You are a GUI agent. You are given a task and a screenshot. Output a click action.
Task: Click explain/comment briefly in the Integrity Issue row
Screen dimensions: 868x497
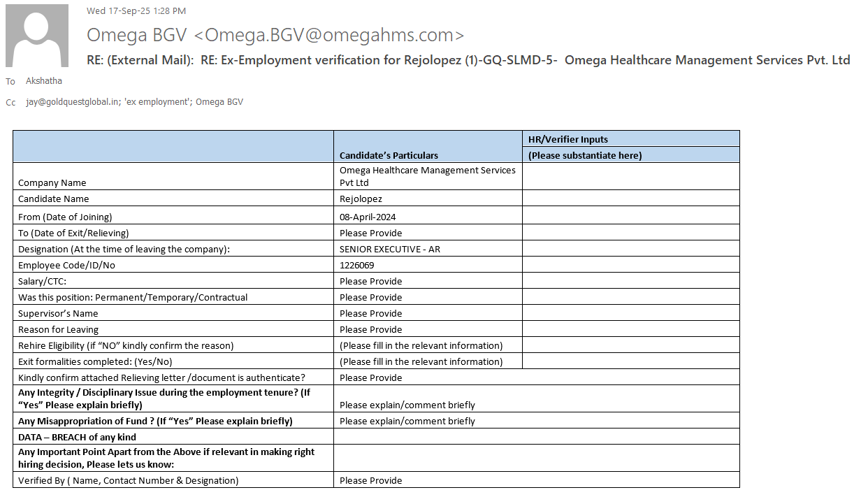[x=407, y=405]
